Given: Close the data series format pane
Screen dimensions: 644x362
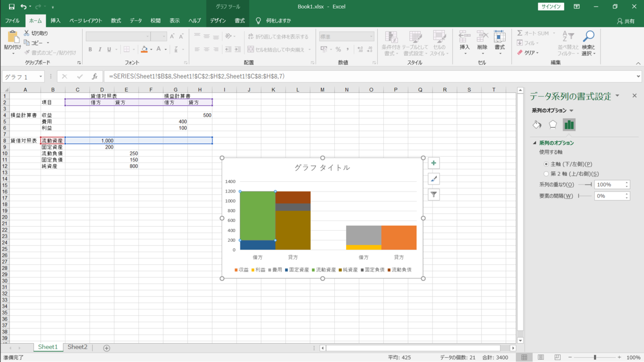Looking at the screenshot, I should (x=634, y=96).
